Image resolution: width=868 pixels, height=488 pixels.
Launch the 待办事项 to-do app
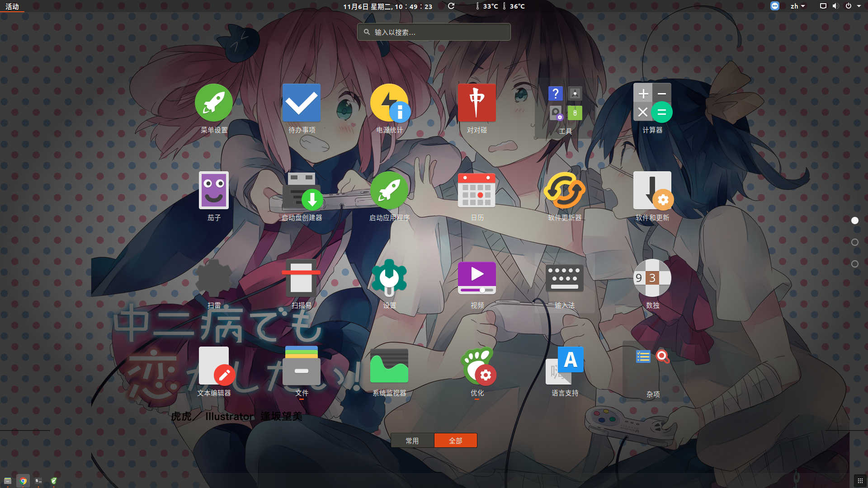[x=302, y=109]
